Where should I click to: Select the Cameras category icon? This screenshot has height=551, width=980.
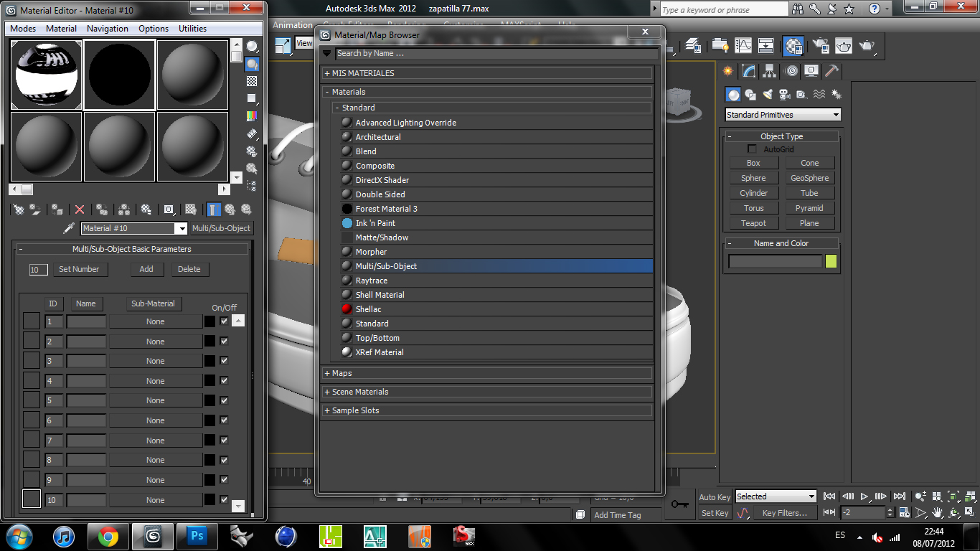[x=784, y=95]
